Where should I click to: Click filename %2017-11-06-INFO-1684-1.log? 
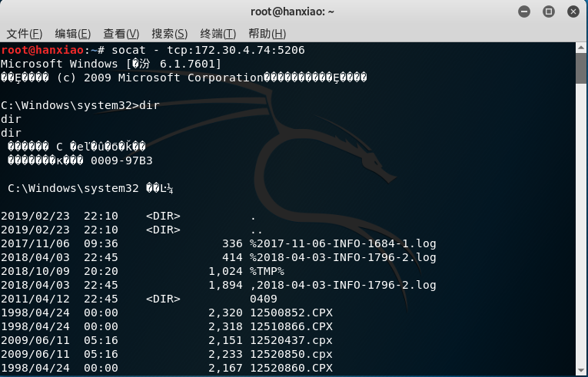343,243
